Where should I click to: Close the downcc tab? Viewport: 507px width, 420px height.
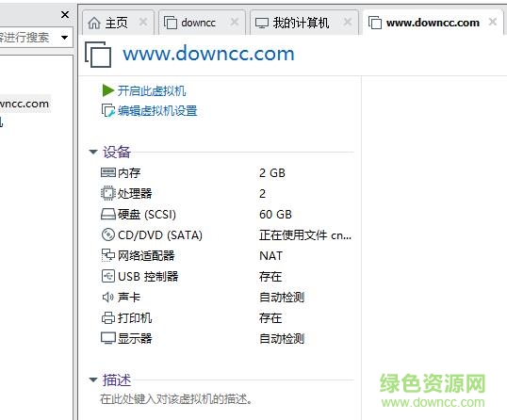(x=235, y=22)
